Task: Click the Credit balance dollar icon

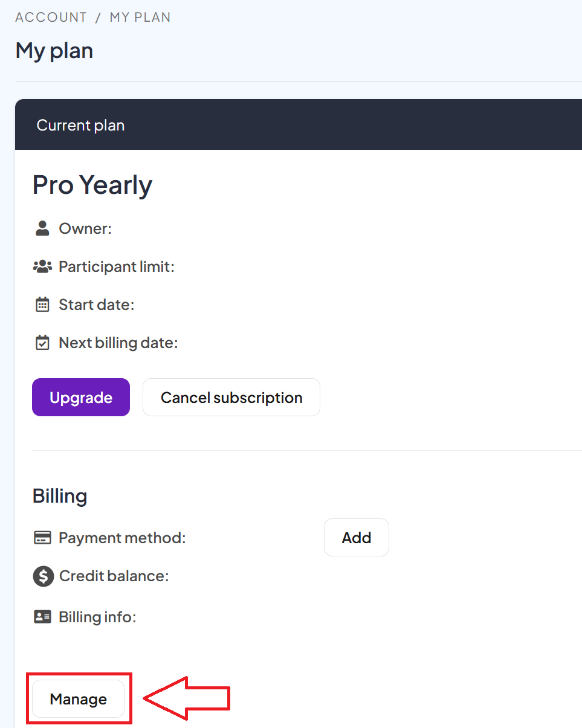Action: [x=43, y=576]
